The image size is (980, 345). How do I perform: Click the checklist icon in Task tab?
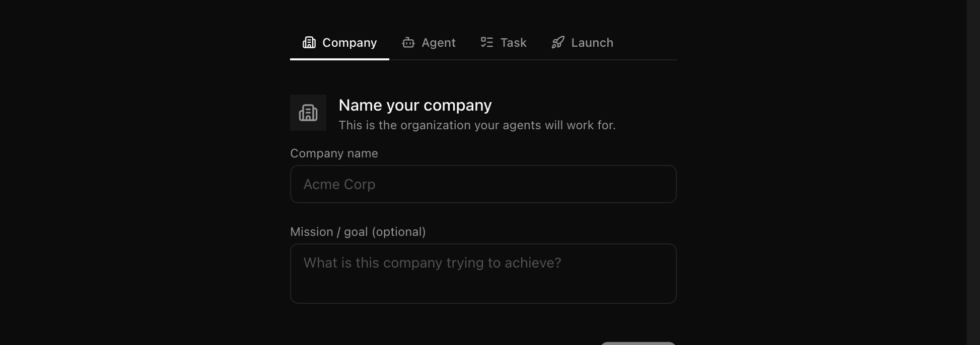click(x=486, y=42)
